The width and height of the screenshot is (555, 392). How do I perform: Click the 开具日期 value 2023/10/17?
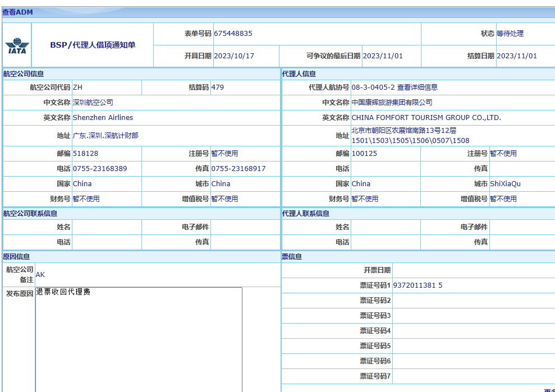(234, 56)
